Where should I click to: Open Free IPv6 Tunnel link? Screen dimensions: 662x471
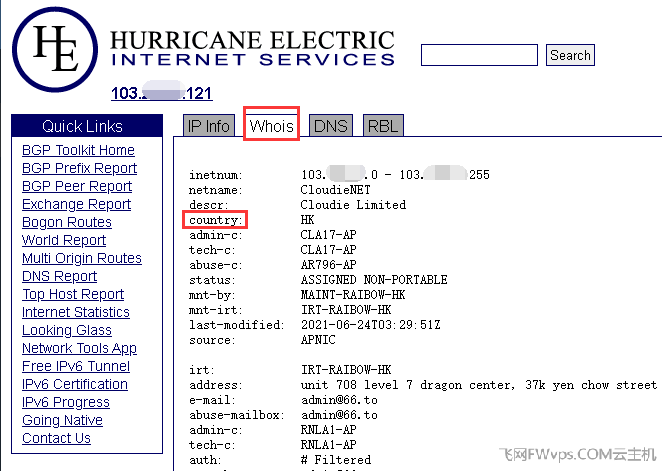[x=76, y=366]
